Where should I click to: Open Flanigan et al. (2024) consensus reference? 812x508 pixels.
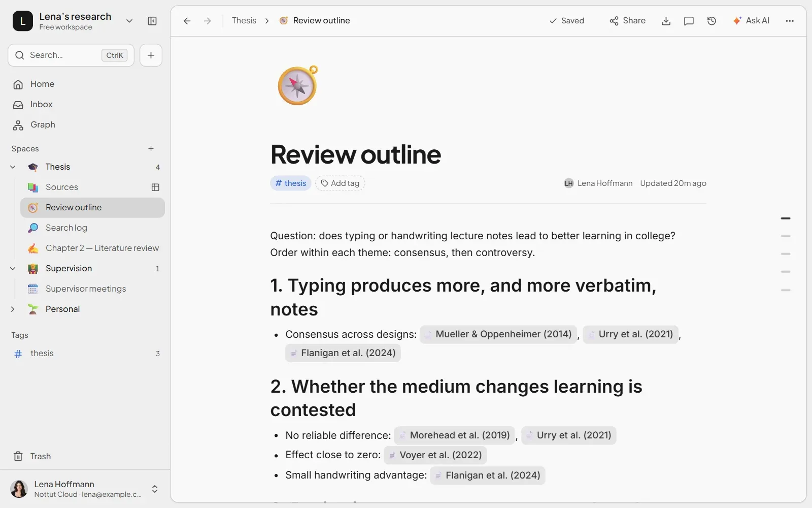[343, 353]
